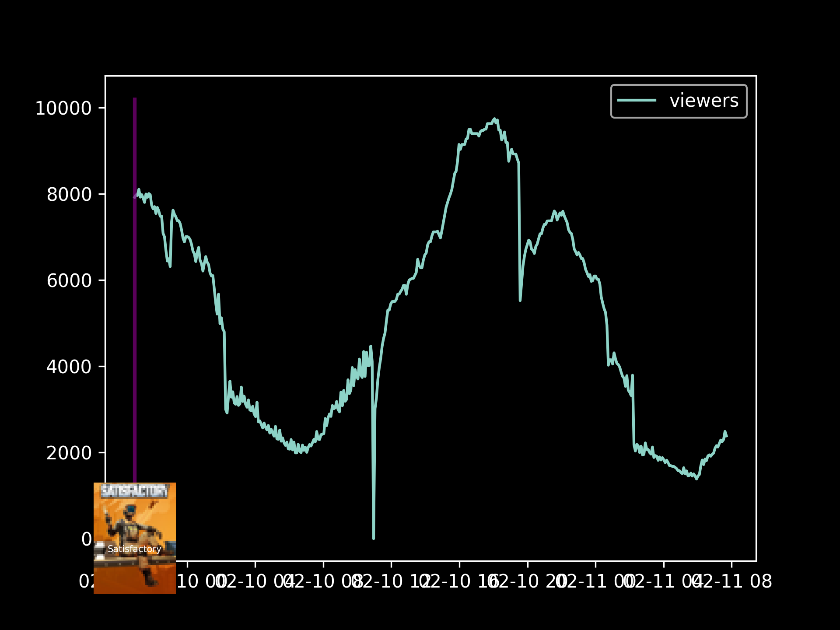Click the legend box border frame

[x=679, y=85]
